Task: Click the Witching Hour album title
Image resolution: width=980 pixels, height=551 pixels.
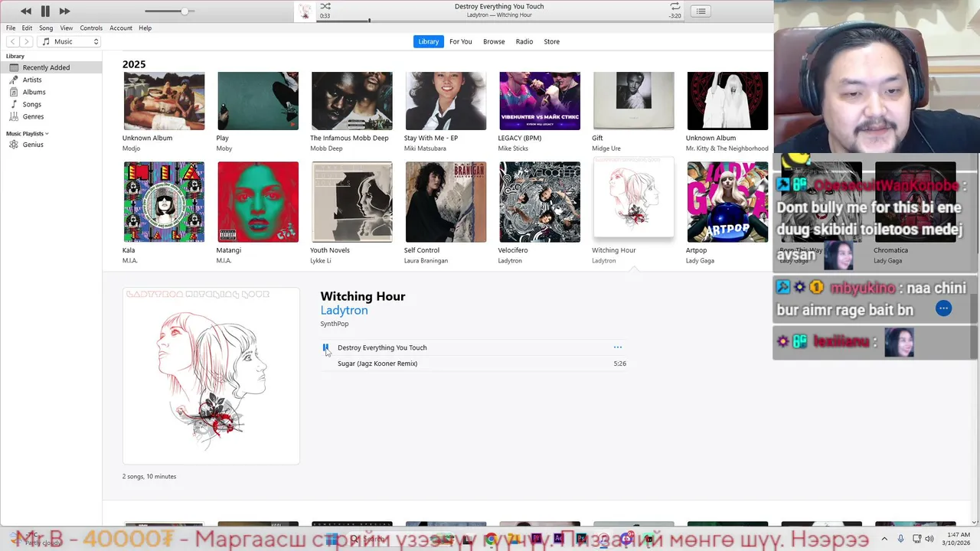Action: (363, 296)
